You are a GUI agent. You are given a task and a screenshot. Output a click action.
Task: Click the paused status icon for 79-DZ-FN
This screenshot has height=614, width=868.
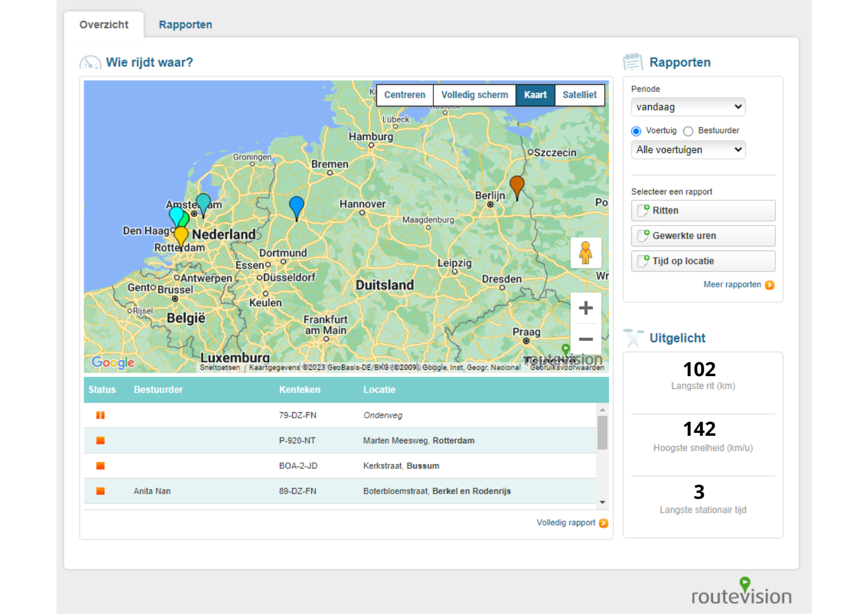(x=101, y=416)
